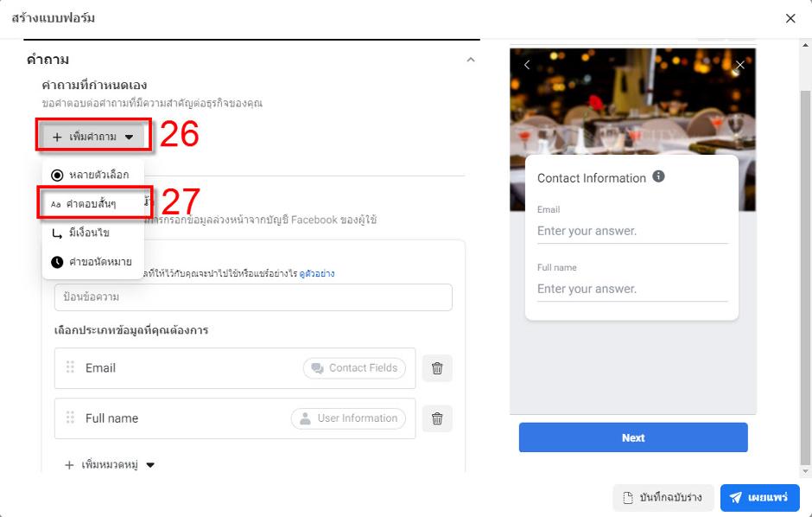Click the ป้อนข้อความ text input field
The image size is (812, 517).
(x=253, y=297)
